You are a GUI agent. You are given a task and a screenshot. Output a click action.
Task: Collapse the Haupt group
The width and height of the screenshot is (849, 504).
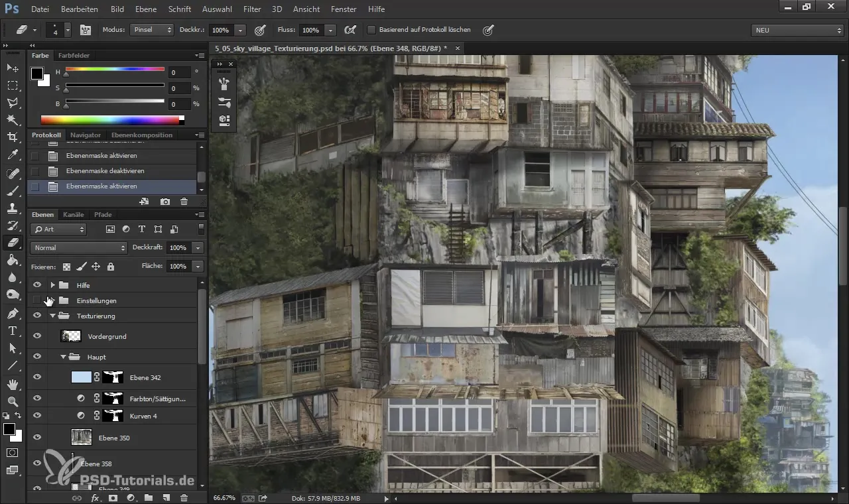coord(64,357)
